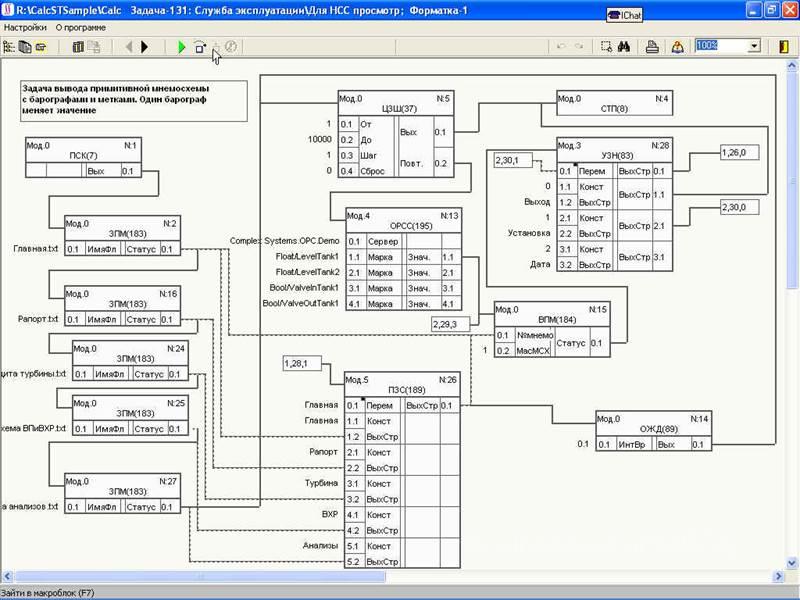
Task: Click the dashed selection rectangle tool
Action: click(605, 46)
